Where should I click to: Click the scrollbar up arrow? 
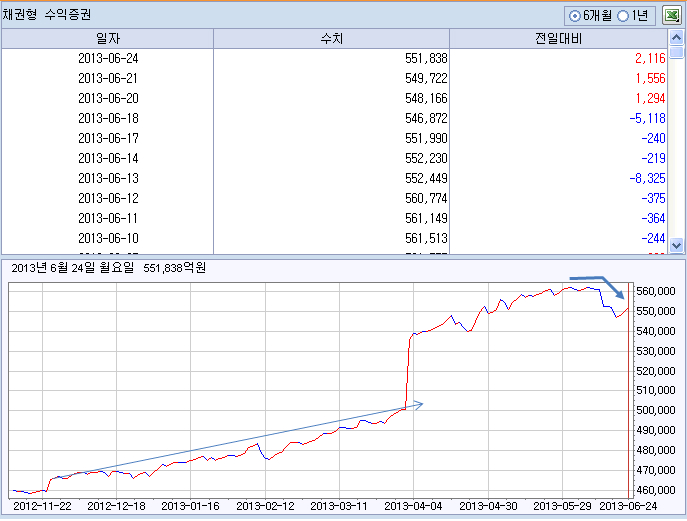676,38
